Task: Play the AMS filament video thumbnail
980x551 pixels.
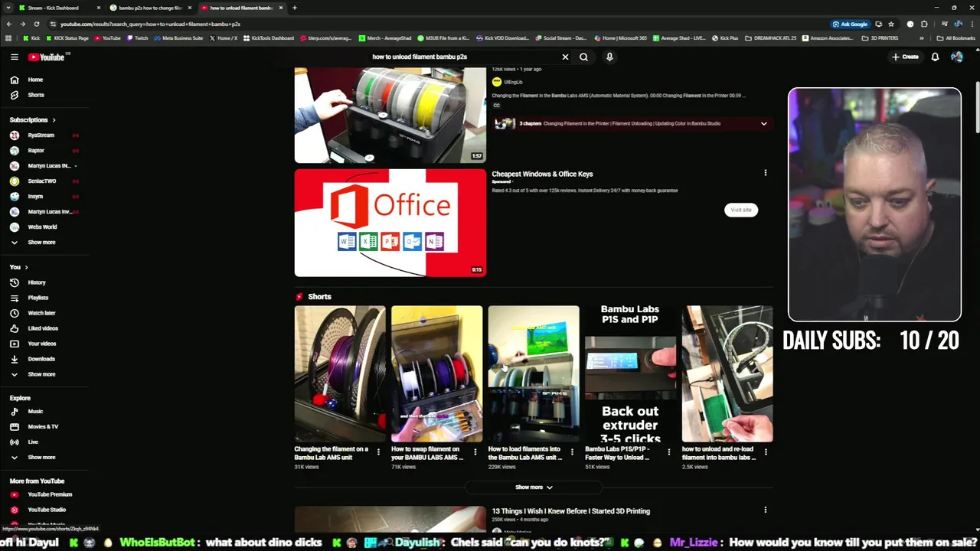Action: tap(390, 115)
